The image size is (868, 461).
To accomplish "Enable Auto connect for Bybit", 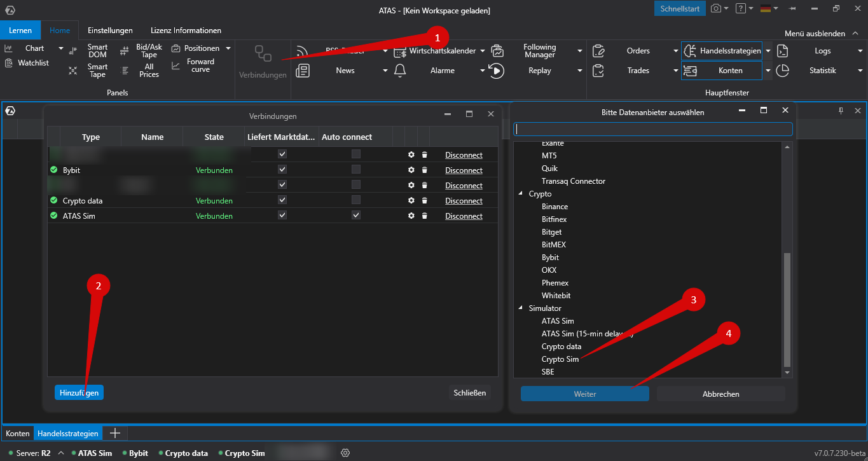I will tap(356, 169).
